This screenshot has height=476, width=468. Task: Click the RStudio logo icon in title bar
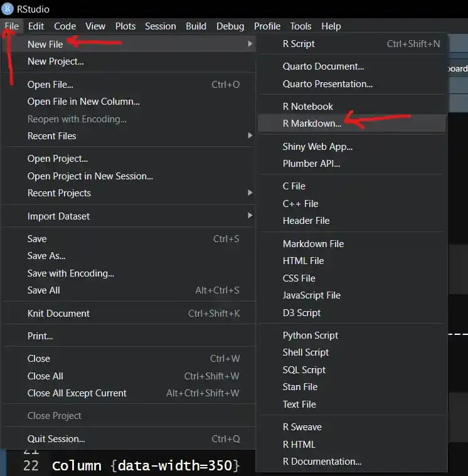(8, 9)
